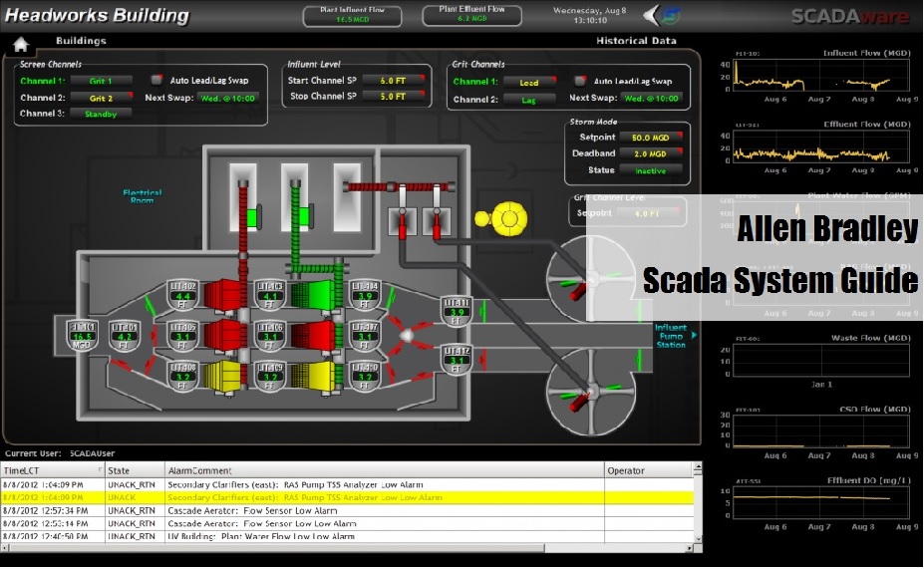Viewport: 924px width, 569px height.
Task: Select the LIT-111 level gauge
Action: 457,311
